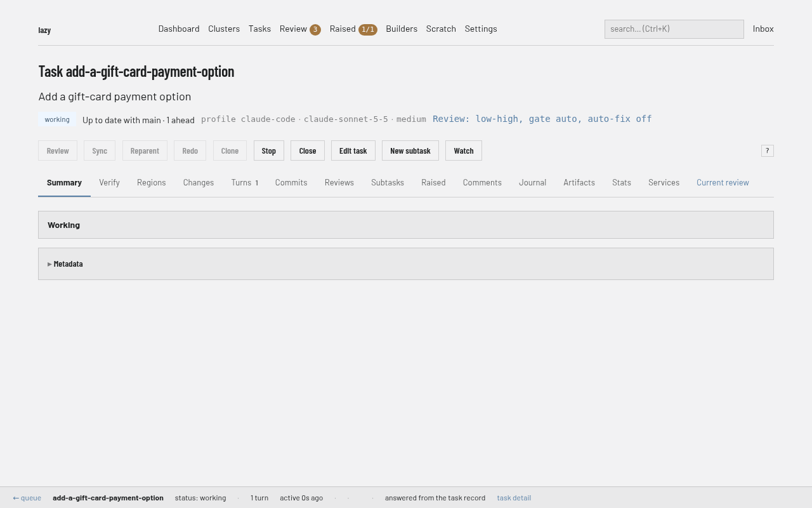Open task detail link in footer

click(x=514, y=498)
